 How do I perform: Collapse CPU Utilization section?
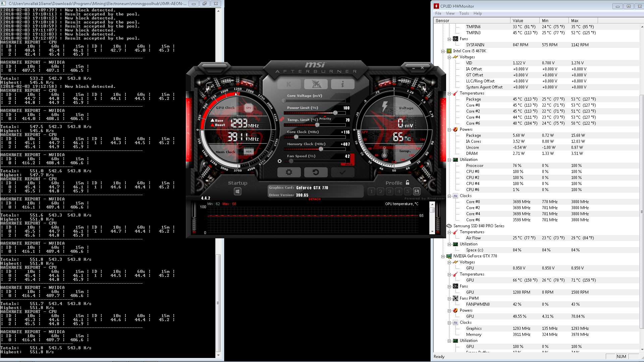pyautogui.click(x=449, y=160)
